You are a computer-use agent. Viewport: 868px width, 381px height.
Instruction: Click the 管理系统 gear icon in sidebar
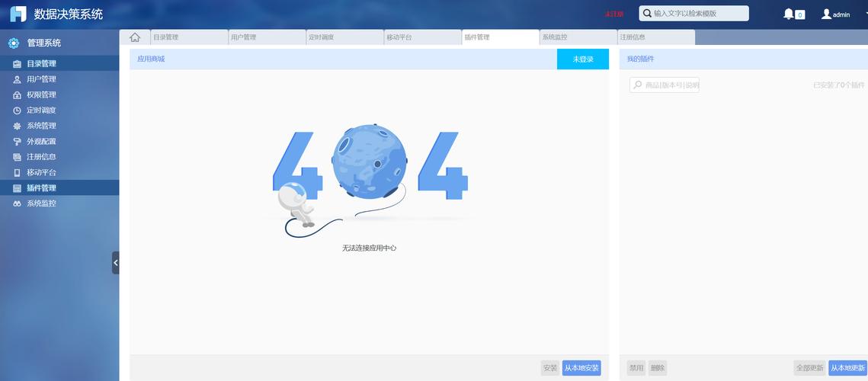coord(14,43)
